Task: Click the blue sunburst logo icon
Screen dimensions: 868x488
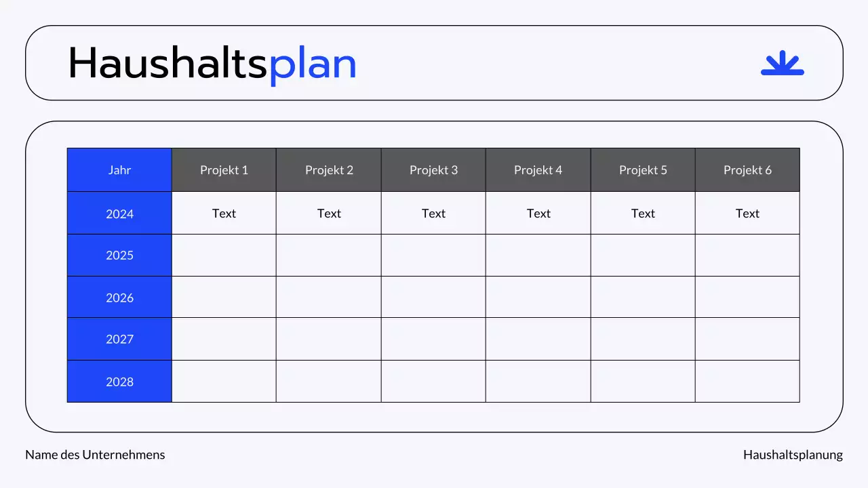Action: (x=782, y=63)
